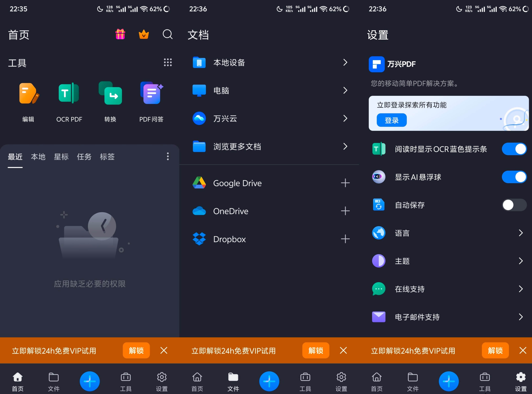532x394 pixels.
Task: Enable the 自动保存 toggle
Action: click(x=514, y=205)
